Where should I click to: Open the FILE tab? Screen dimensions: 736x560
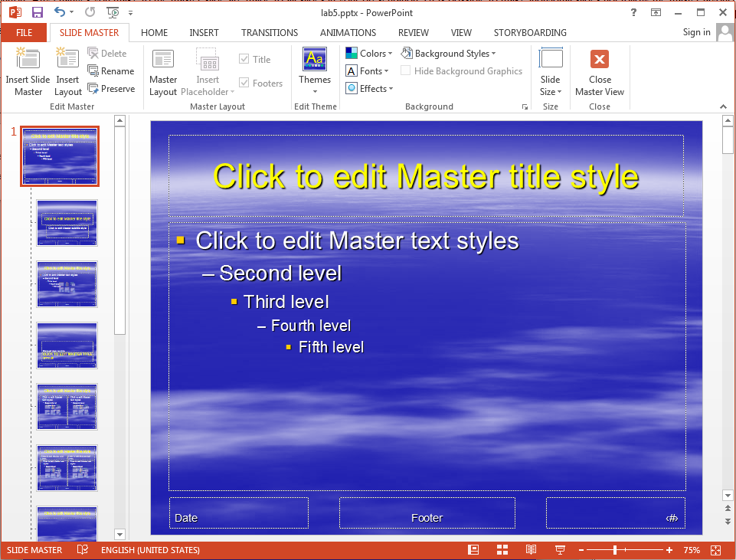pos(24,32)
